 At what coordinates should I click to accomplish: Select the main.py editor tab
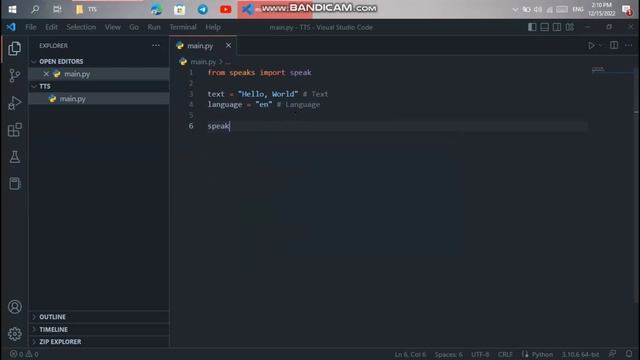203,46
